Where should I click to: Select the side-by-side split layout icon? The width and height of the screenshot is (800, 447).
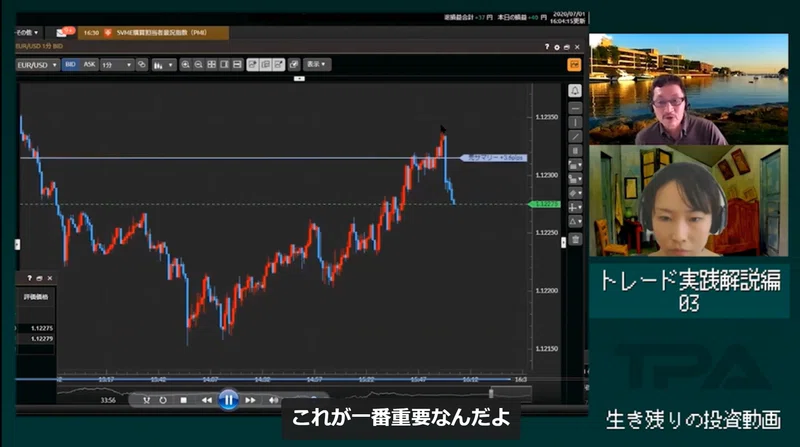click(224, 64)
